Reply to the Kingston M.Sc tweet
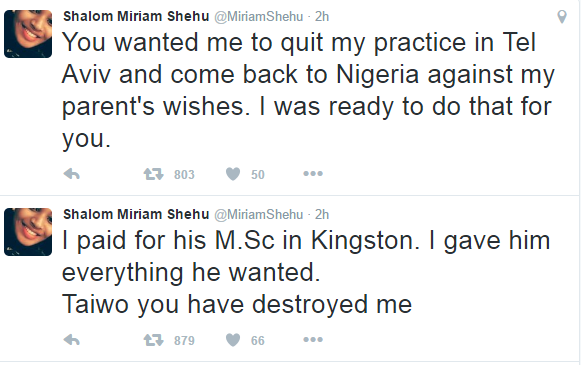The image size is (581, 365). 72,340
